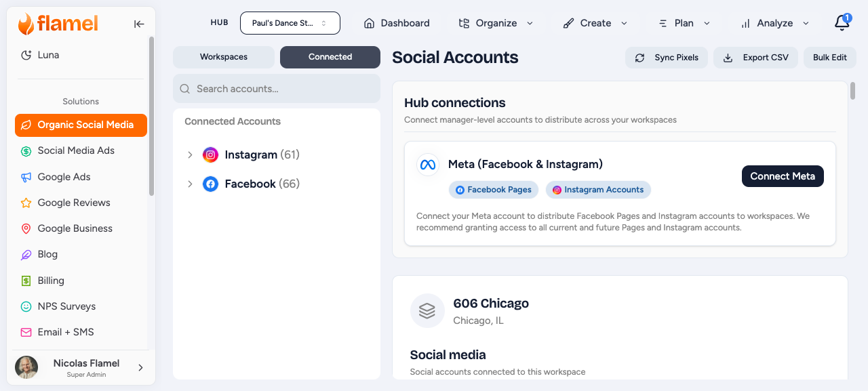Click the Search accounts input field
The height and width of the screenshot is (391, 868).
click(277, 89)
